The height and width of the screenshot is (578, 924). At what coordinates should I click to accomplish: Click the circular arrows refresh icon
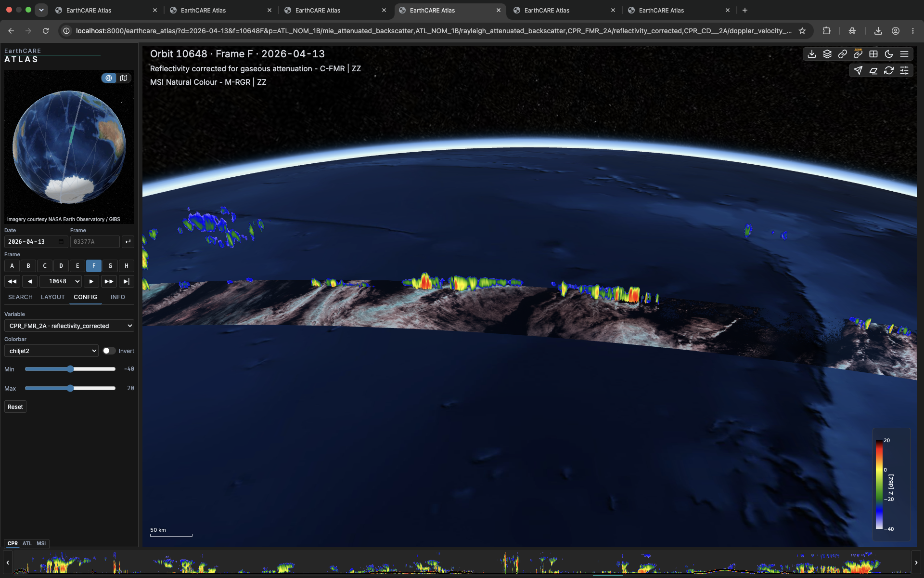click(x=889, y=70)
